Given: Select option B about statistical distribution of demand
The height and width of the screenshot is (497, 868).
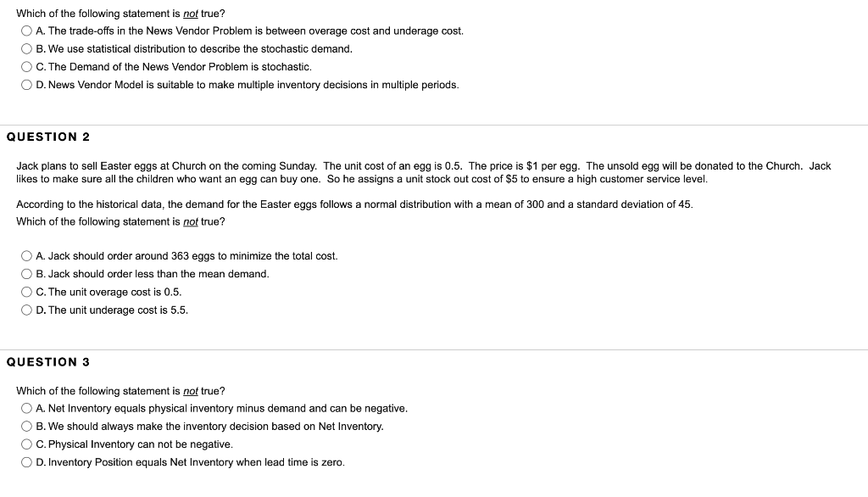Looking at the screenshot, I should tap(28, 48).
